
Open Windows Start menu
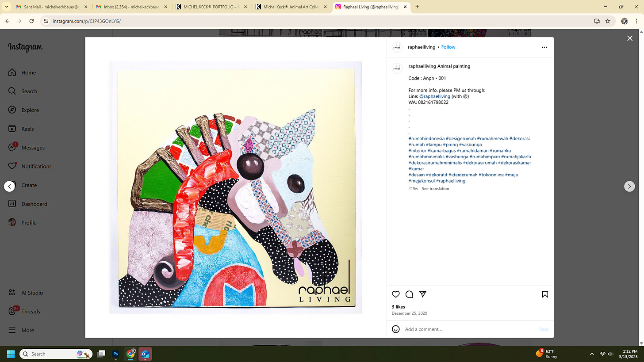click(11, 354)
